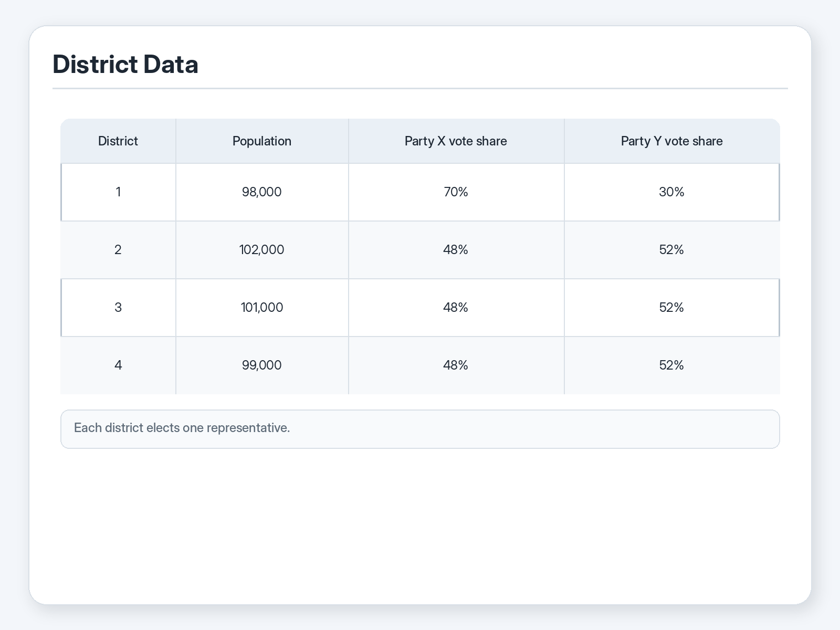Select Party X 48% in district 4 row
Image resolution: width=840 pixels, height=630 pixels.
pyautogui.click(x=456, y=365)
